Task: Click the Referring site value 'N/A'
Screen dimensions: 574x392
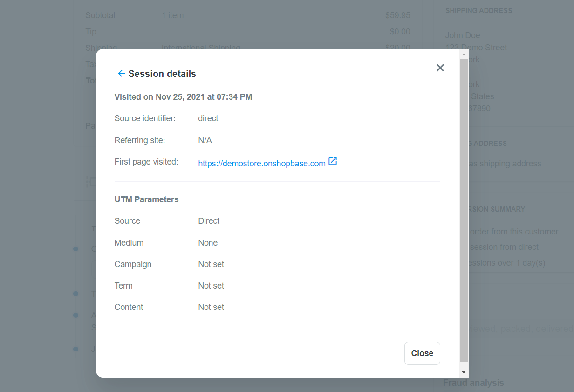Action: click(x=205, y=140)
